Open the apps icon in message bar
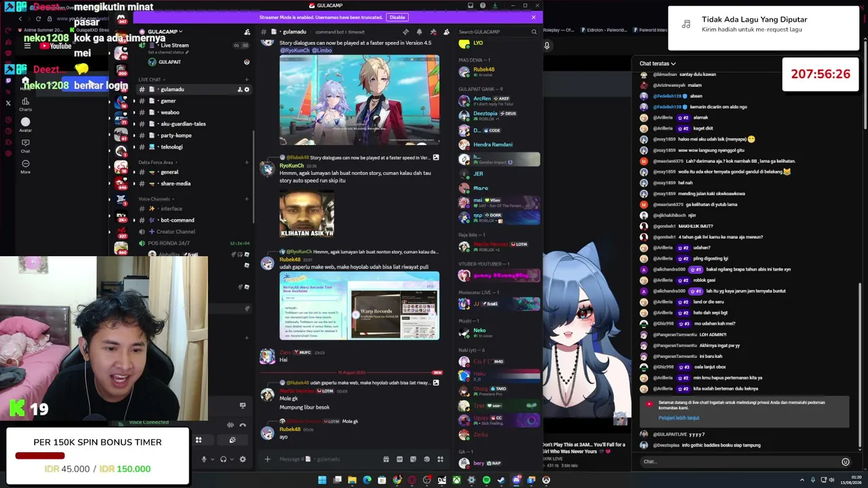 (x=440, y=460)
